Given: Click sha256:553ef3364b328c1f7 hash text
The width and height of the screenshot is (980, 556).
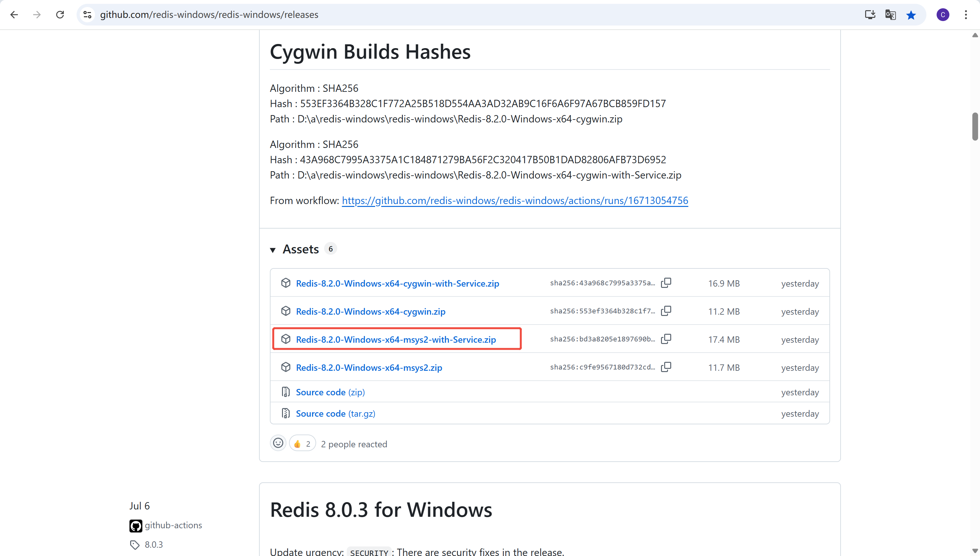Looking at the screenshot, I should [x=603, y=311].
